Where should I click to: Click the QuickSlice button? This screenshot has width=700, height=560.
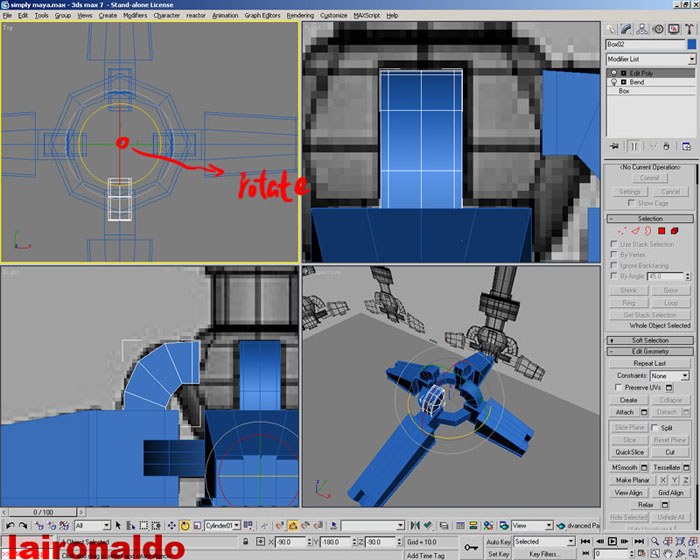coord(629,452)
